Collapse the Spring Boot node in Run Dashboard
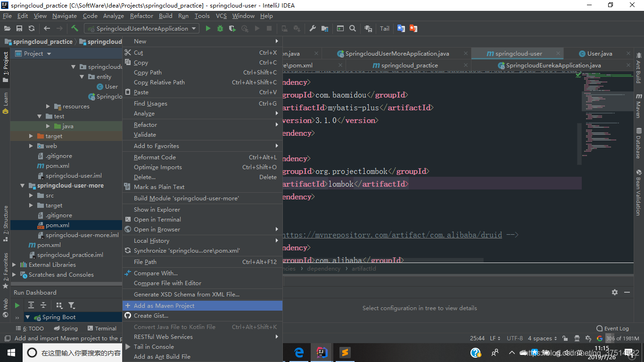The height and width of the screenshot is (362, 644). click(x=27, y=317)
